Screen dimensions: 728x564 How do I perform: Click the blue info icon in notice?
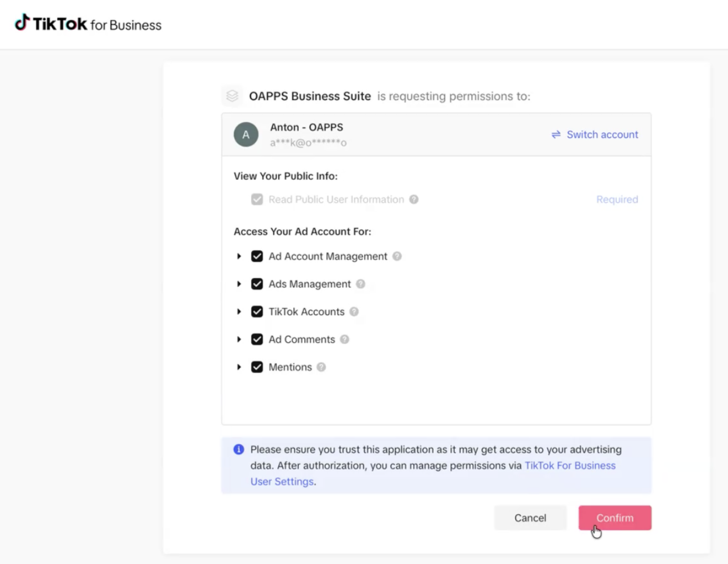[x=239, y=449]
